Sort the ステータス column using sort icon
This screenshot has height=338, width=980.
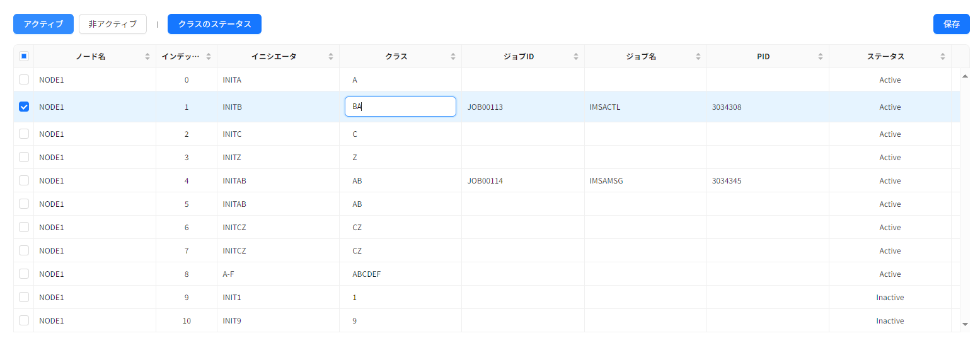(942, 57)
